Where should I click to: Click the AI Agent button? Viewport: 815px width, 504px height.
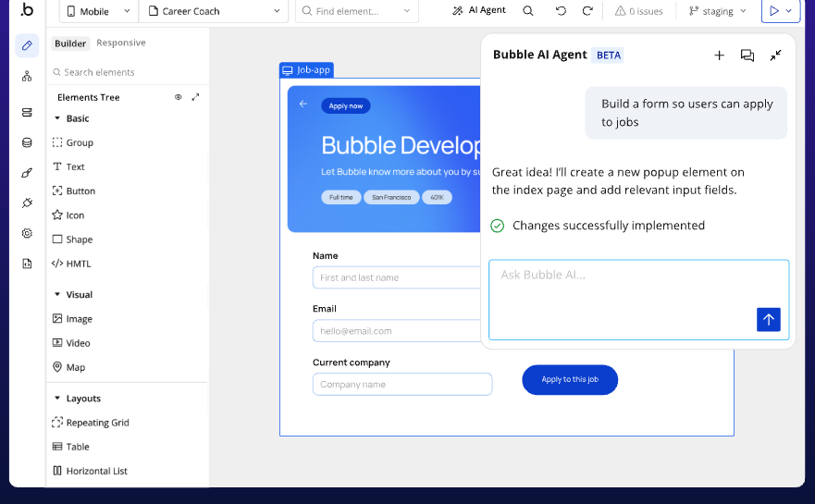tap(478, 11)
